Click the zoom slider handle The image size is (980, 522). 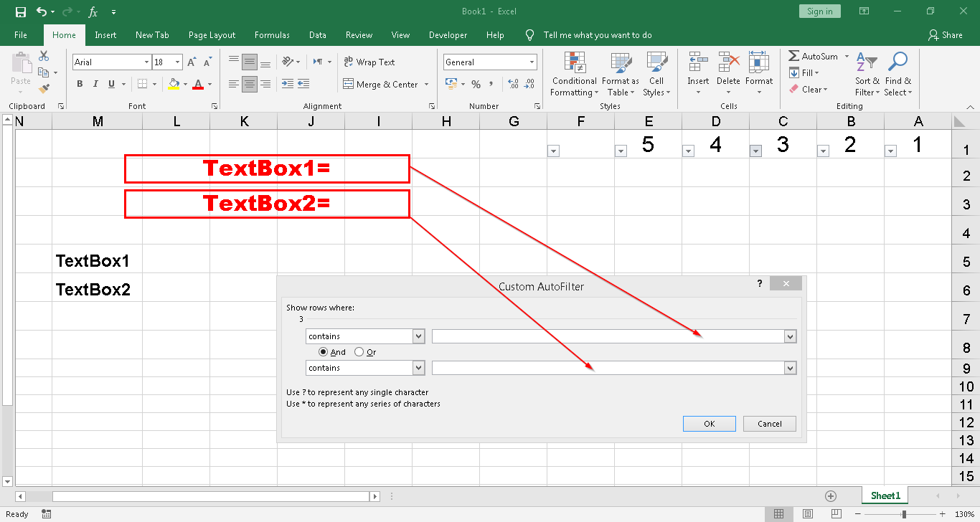point(904,514)
